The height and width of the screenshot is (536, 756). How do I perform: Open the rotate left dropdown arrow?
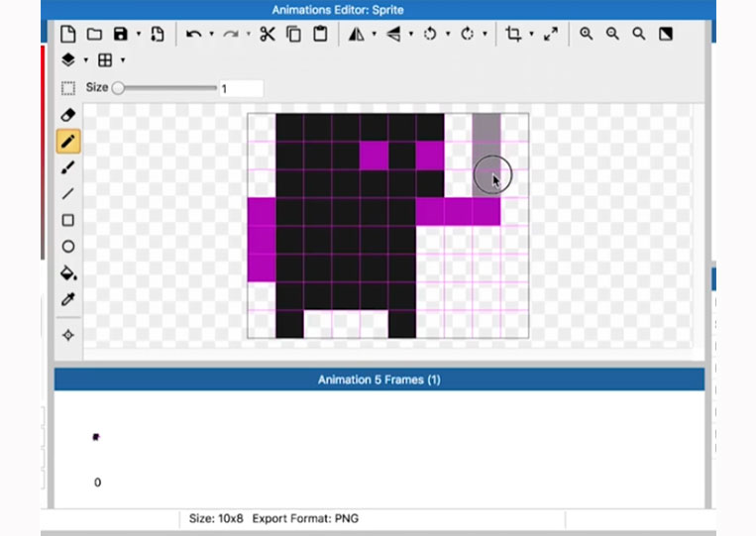coord(448,34)
